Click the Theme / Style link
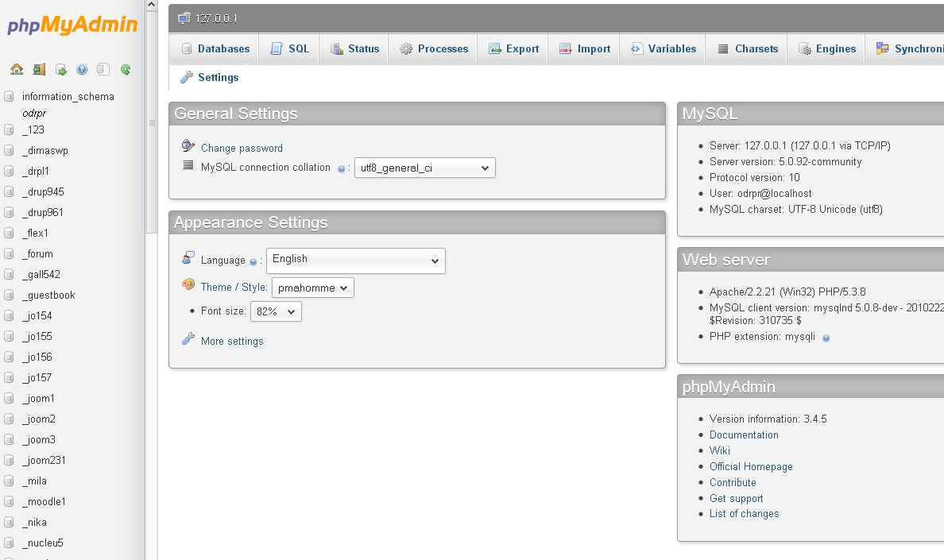This screenshot has height=560, width=944. [234, 288]
